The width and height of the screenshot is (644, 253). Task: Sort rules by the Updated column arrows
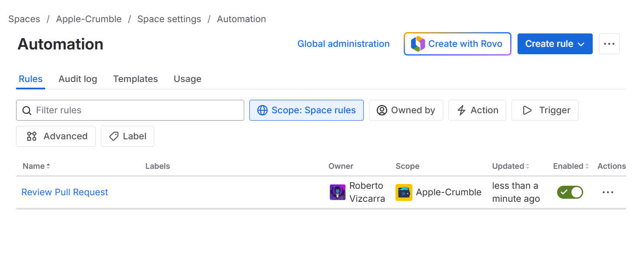[x=528, y=166]
